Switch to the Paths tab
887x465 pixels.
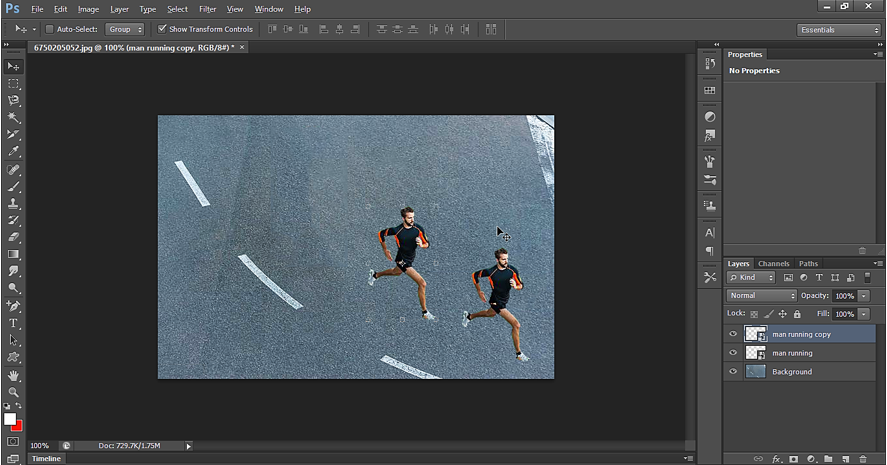point(808,264)
